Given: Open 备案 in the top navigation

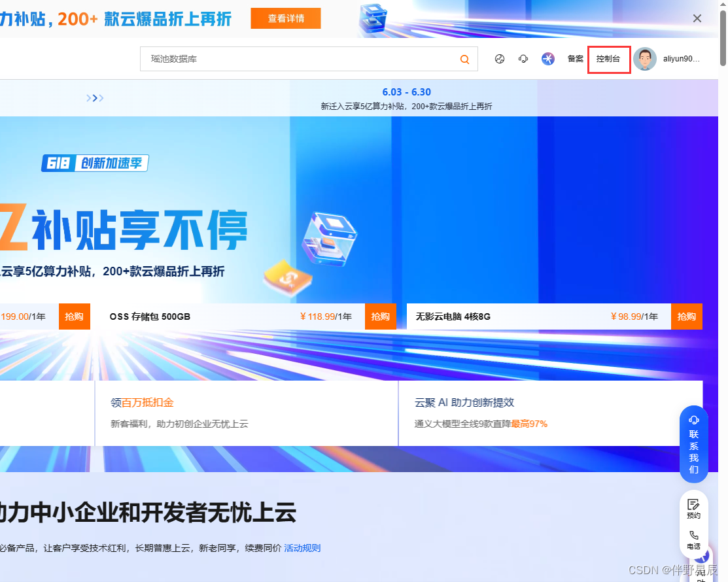Looking at the screenshot, I should [575, 59].
